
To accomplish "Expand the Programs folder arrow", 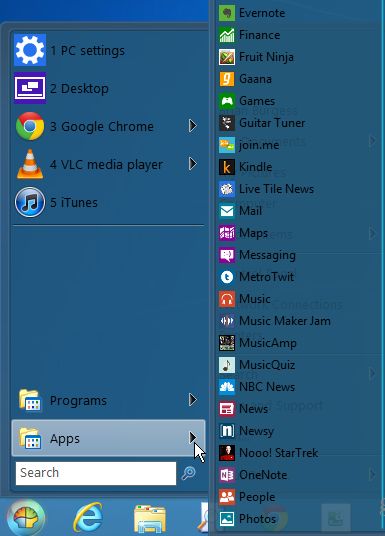I will tap(193, 399).
